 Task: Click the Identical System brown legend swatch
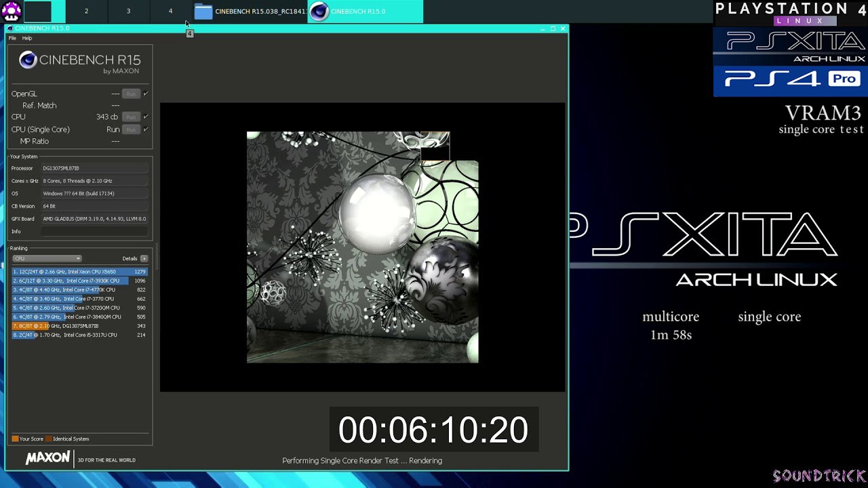pyautogui.click(x=49, y=439)
